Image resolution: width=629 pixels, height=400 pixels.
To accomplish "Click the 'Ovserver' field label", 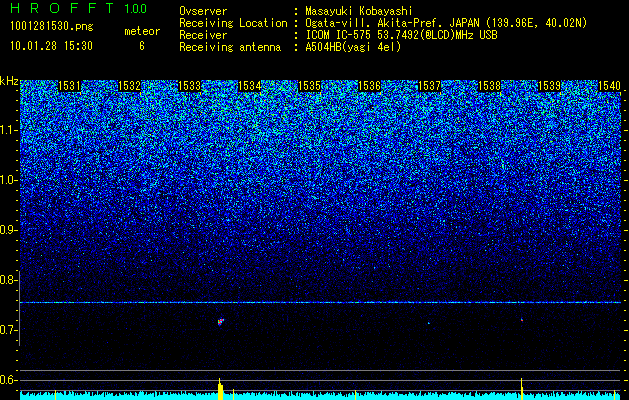I will coord(203,11).
